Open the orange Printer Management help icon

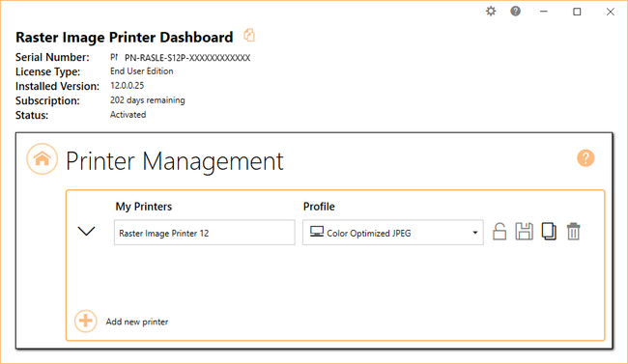click(x=585, y=158)
